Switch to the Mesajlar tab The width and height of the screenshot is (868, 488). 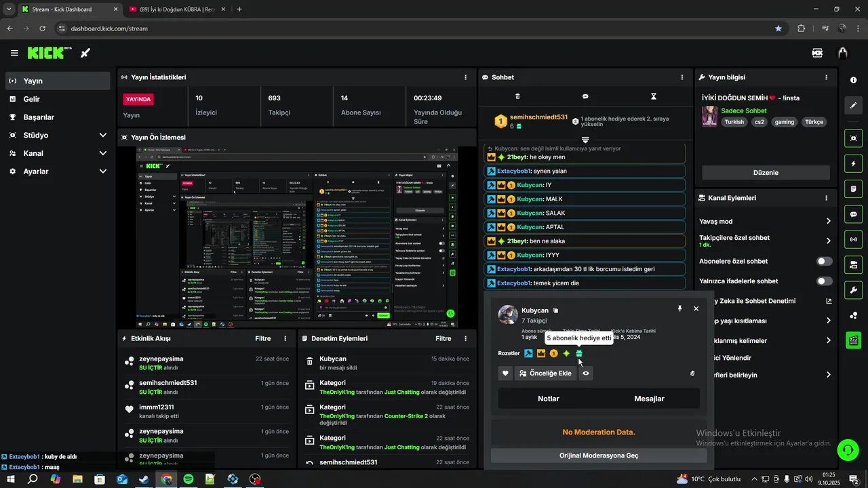click(x=649, y=399)
